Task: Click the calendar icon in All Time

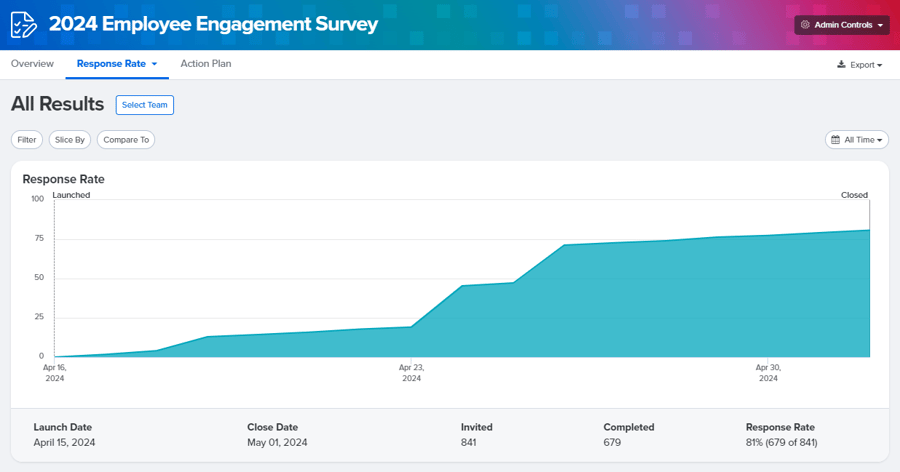Action: (x=836, y=140)
